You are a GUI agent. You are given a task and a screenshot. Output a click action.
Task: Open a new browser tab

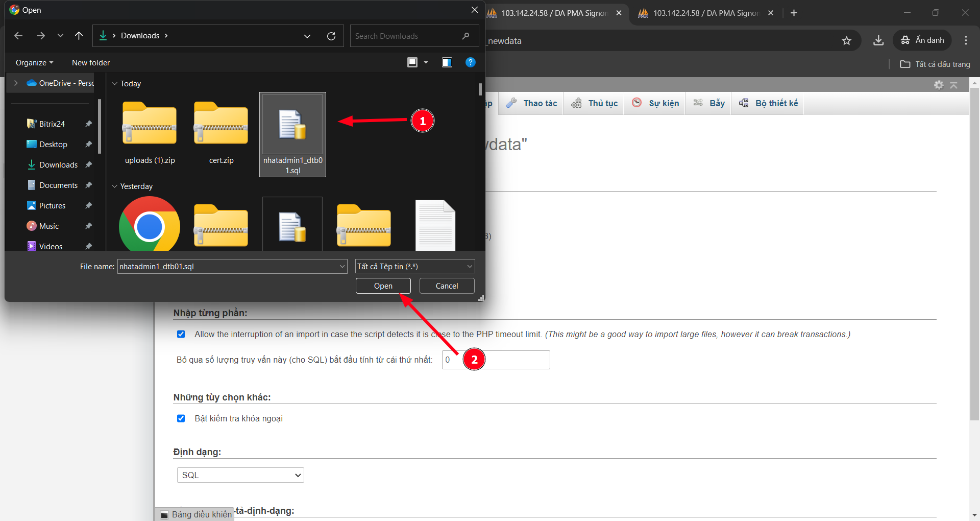794,13
